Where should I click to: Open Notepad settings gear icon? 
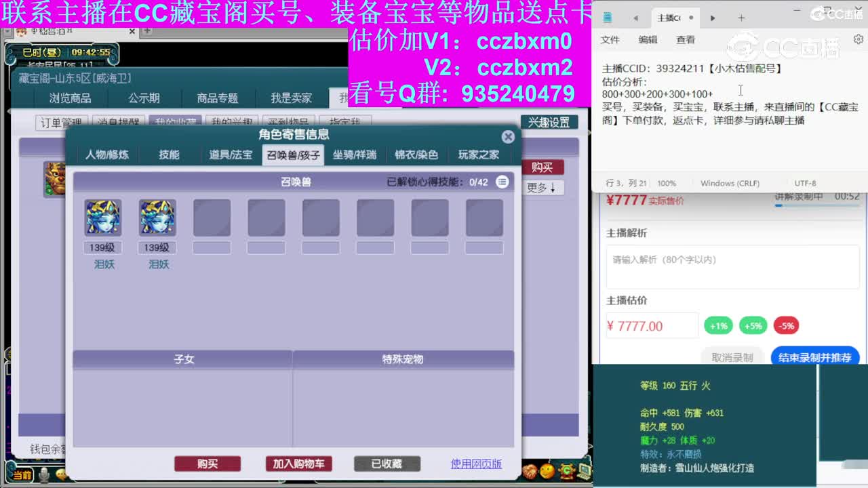(859, 39)
